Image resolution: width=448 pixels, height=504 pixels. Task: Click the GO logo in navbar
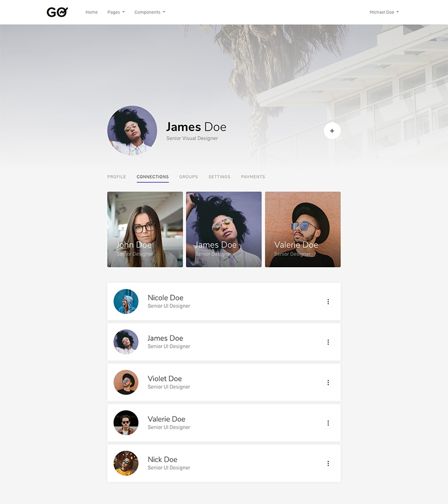[x=57, y=12]
